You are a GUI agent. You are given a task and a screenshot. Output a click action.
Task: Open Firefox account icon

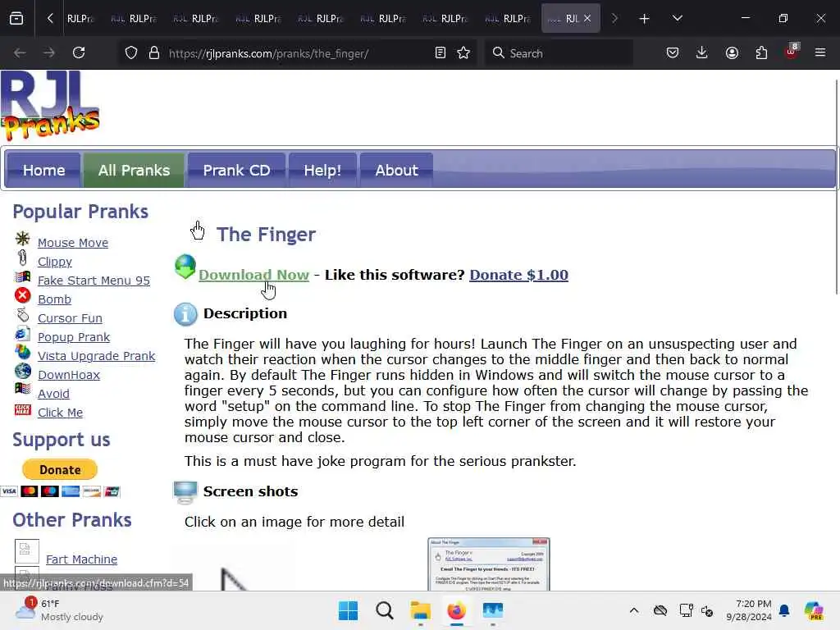point(732,52)
